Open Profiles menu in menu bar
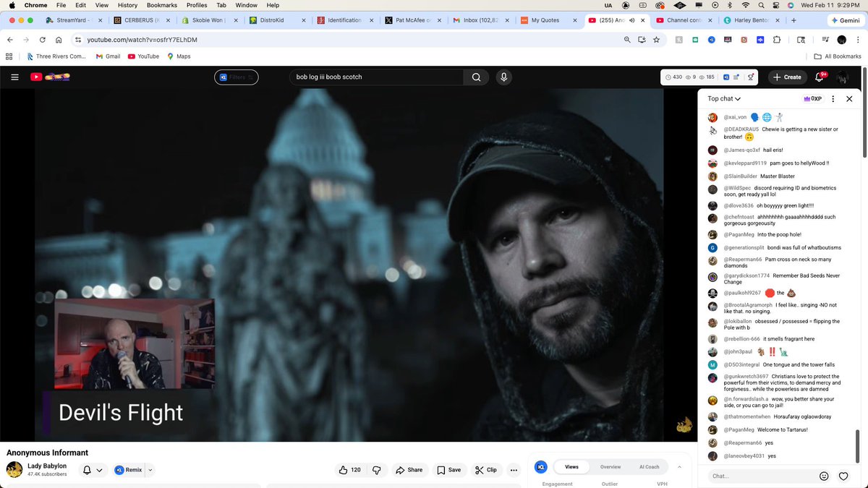This screenshot has height=488, width=868. pyautogui.click(x=197, y=5)
